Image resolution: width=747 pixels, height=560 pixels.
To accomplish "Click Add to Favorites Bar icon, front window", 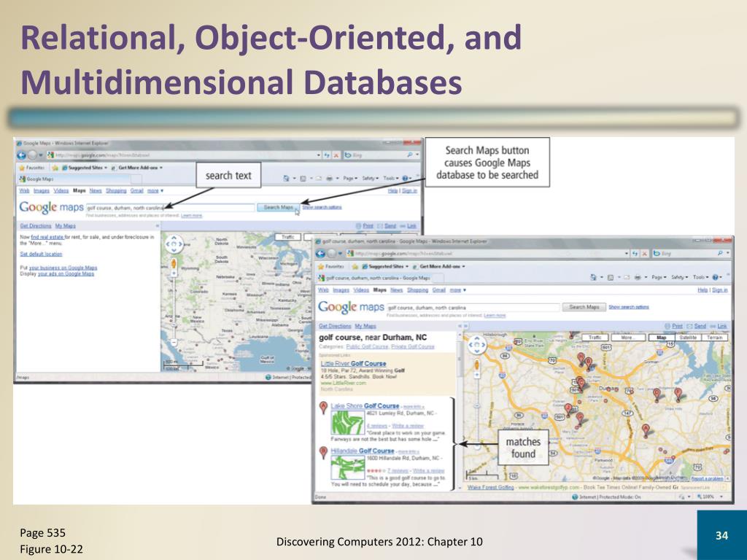I will (354, 267).
